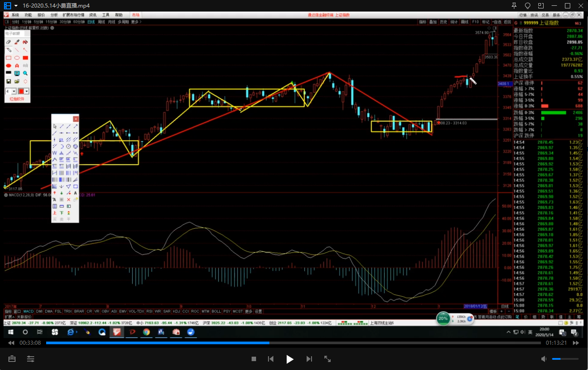
Task: Expand the 更多 periods menu
Action: 136,22
